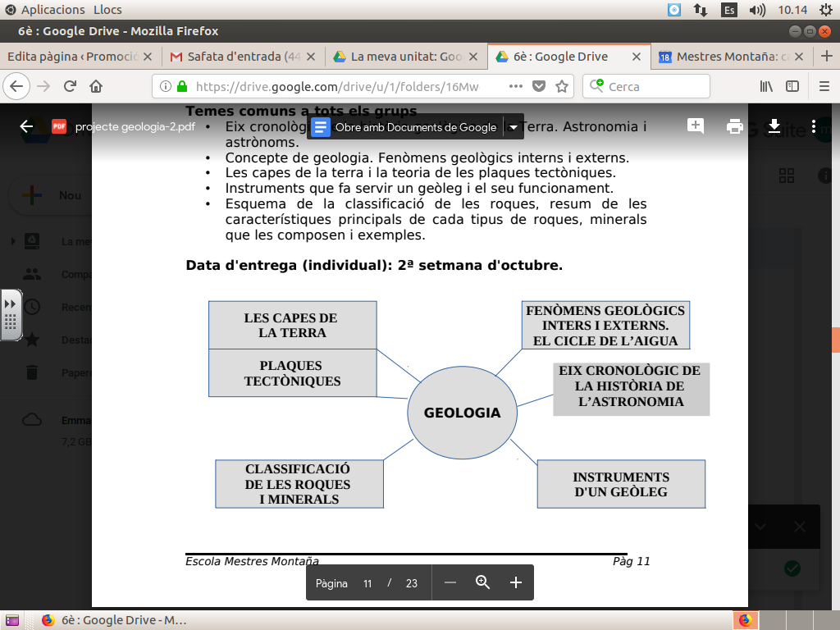This screenshot has width=840, height=630.
Task: Click the address bar URL field
Action: (337, 86)
